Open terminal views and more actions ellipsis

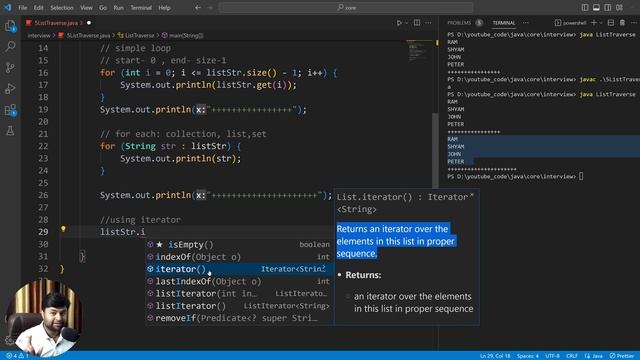pyautogui.click(x=633, y=23)
